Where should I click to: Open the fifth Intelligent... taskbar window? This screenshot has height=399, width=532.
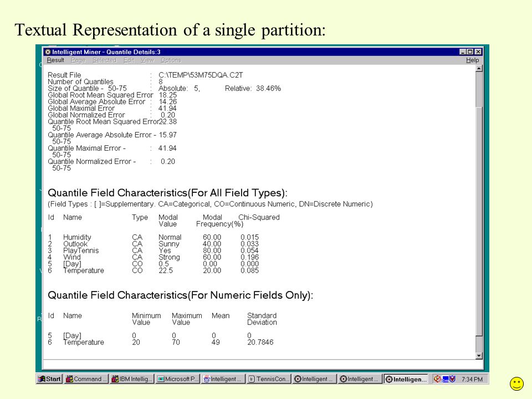tap(223, 379)
